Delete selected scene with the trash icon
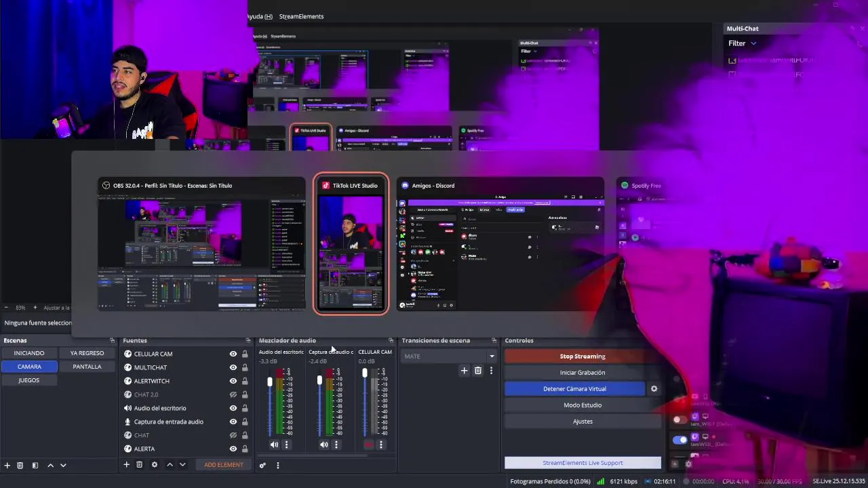Image resolution: width=868 pixels, height=488 pixels. coord(20,466)
